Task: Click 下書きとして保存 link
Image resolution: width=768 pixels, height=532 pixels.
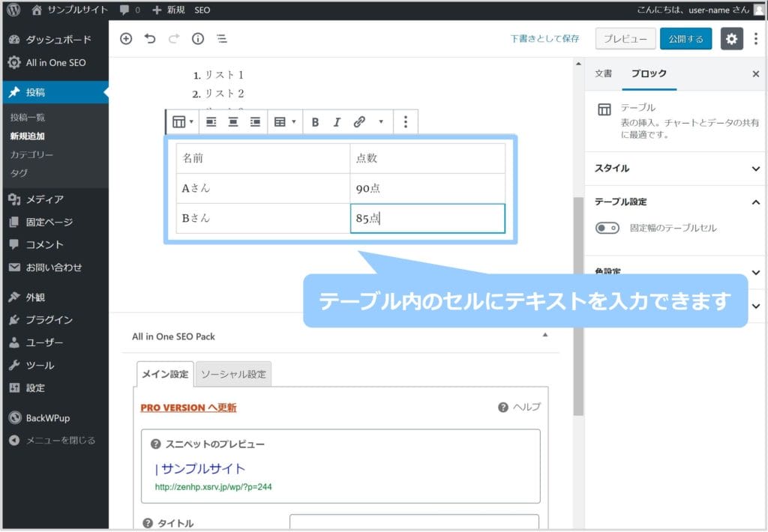Action: click(544, 39)
